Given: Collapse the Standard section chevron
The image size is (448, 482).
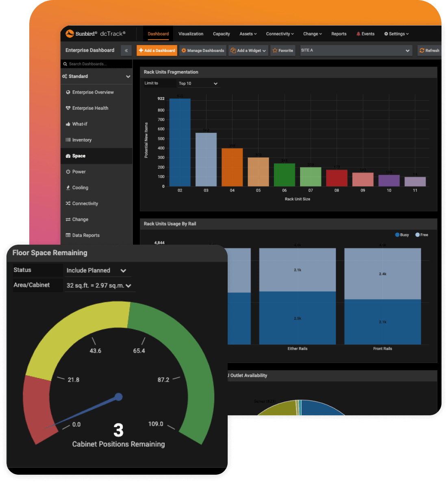Looking at the screenshot, I should (128, 76).
